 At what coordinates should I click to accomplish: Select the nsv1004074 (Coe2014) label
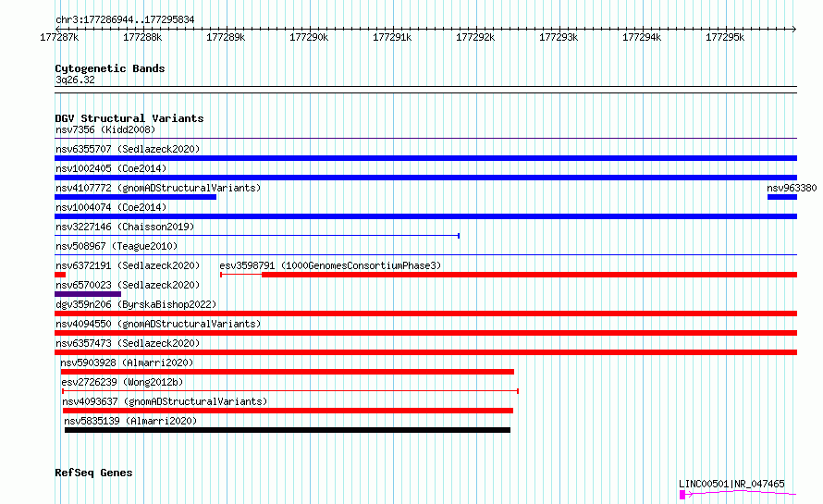(x=111, y=207)
